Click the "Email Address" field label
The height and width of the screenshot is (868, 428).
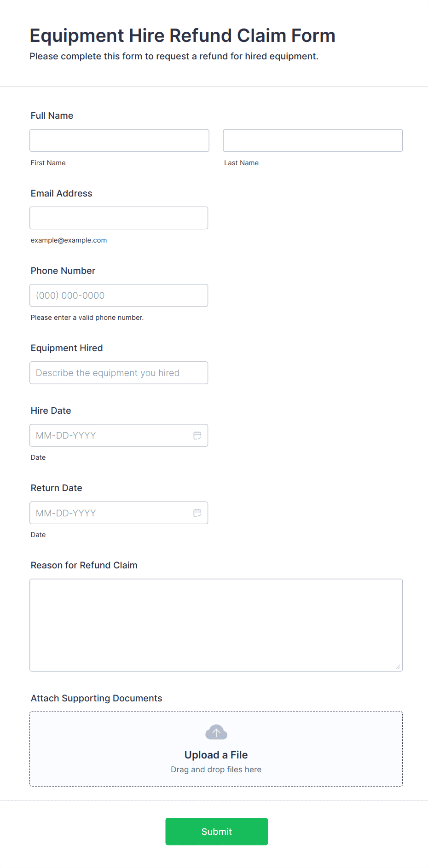62,193
